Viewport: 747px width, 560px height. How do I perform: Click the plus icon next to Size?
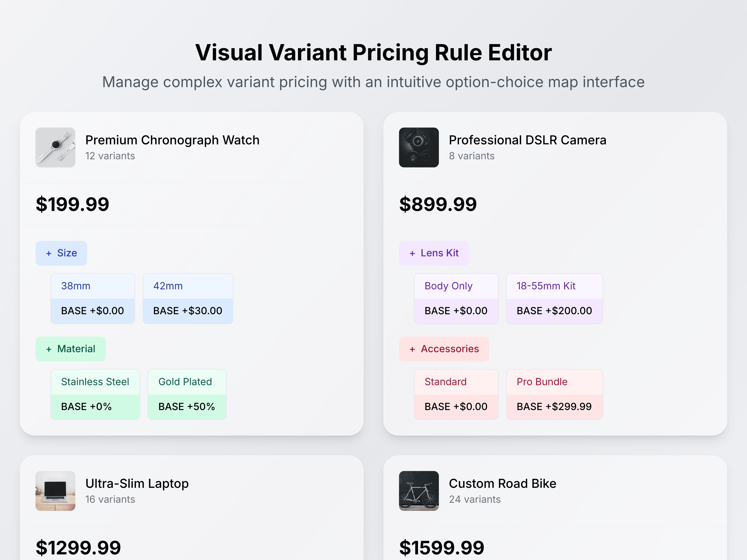click(49, 254)
